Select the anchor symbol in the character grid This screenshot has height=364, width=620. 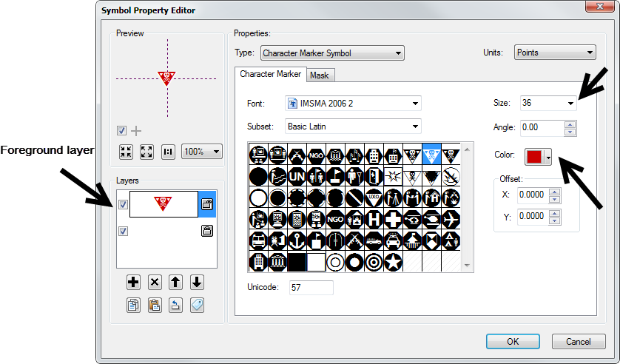[x=296, y=240]
